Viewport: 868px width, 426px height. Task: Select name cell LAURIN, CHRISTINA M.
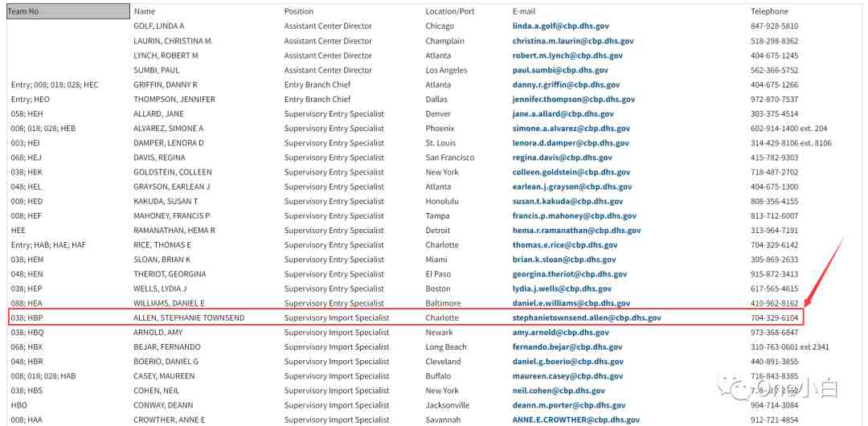(x=174, y=41)
